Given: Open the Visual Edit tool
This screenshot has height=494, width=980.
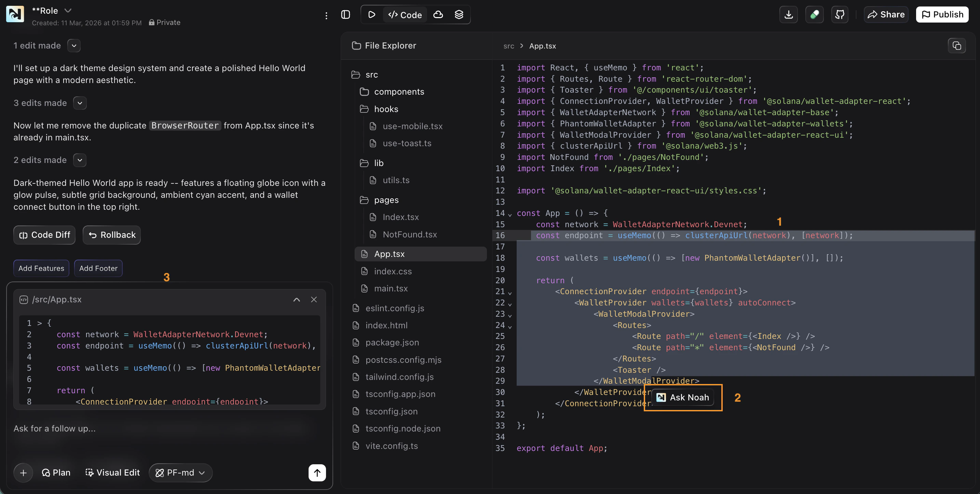Looking at the screenshot, I should (x=112, y=473).
